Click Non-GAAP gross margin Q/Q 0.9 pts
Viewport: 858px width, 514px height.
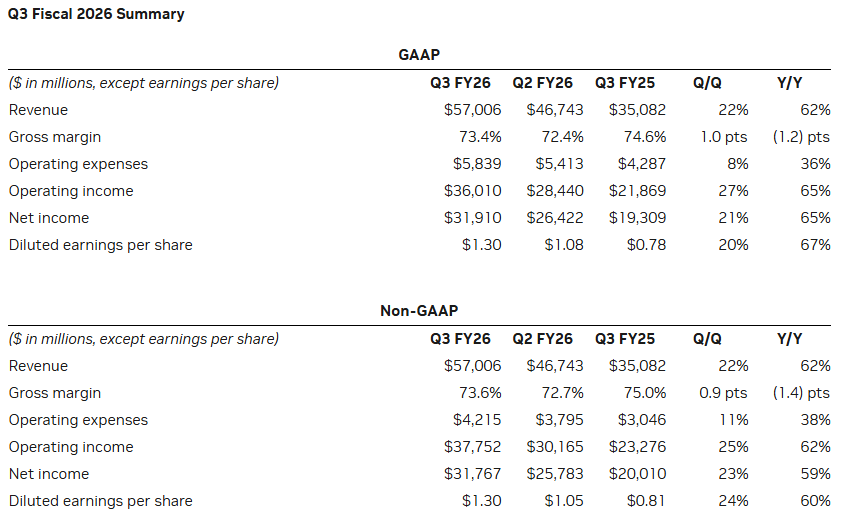722,393
